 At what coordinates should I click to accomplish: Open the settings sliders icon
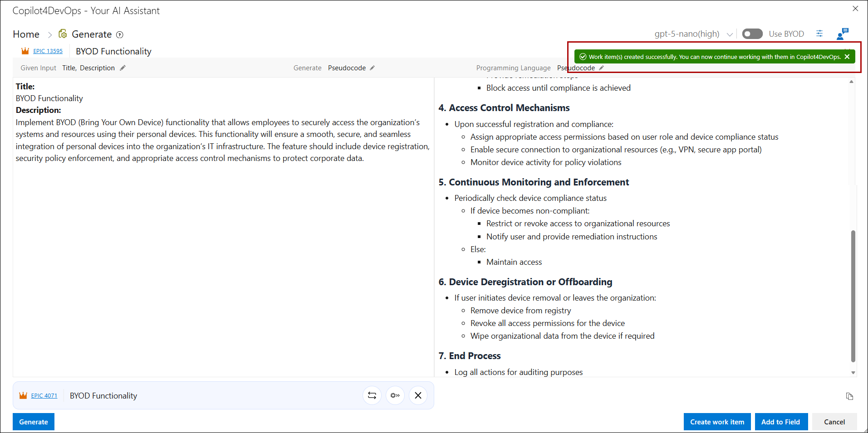pos(819,34)
